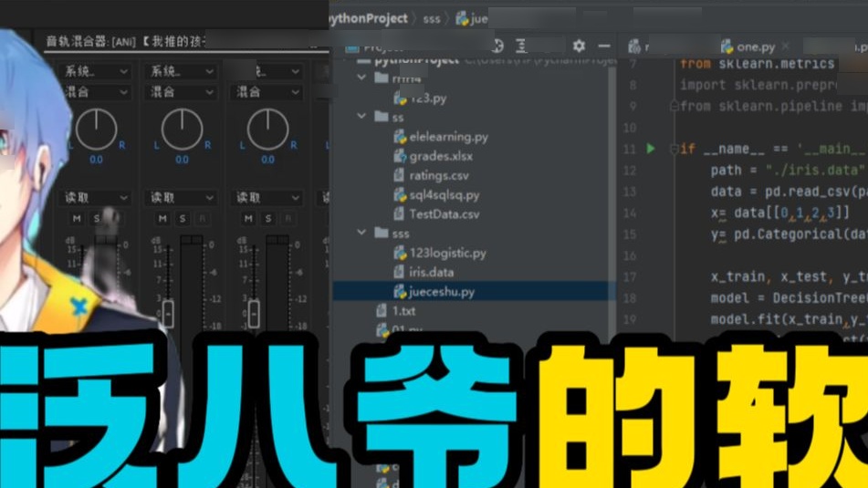Image resolution: width=868 pixels, height=488 pixels.
Task: Click the third track's volume fader handle
Action: coord(254,314)
